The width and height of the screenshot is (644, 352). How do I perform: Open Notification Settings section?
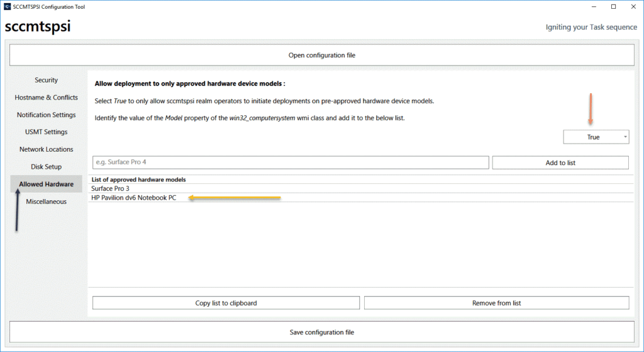(x=46, y=115)
